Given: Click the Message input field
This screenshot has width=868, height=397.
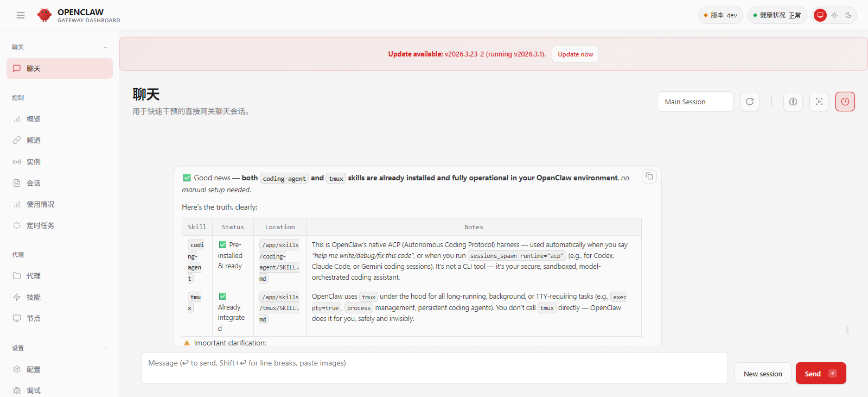Looking at the screenshot, I should (434, 368).
